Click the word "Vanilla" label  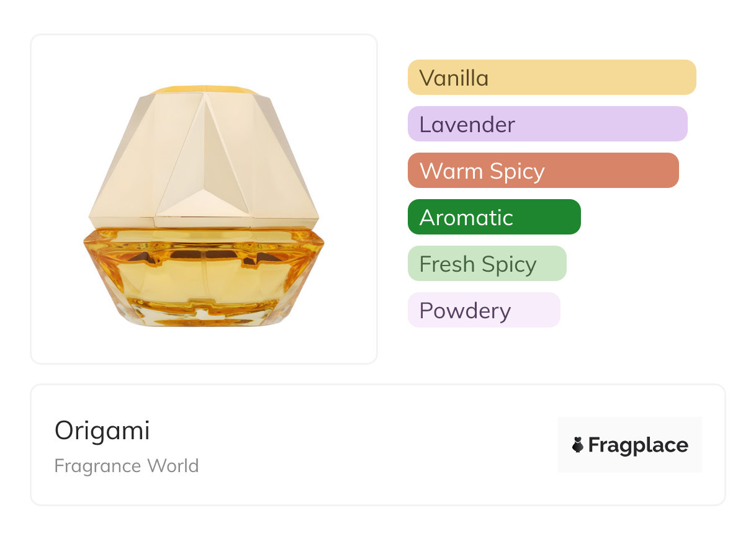pyautogui.click(x=454, y=78)
